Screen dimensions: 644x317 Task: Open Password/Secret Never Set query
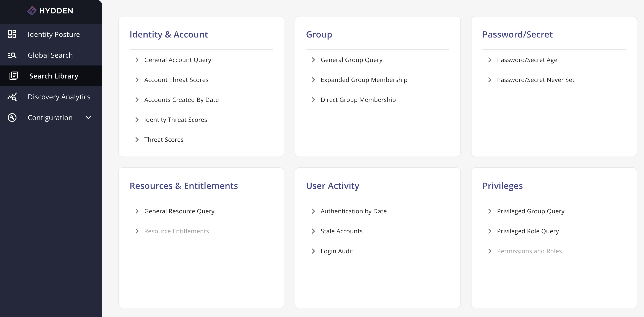535,80
